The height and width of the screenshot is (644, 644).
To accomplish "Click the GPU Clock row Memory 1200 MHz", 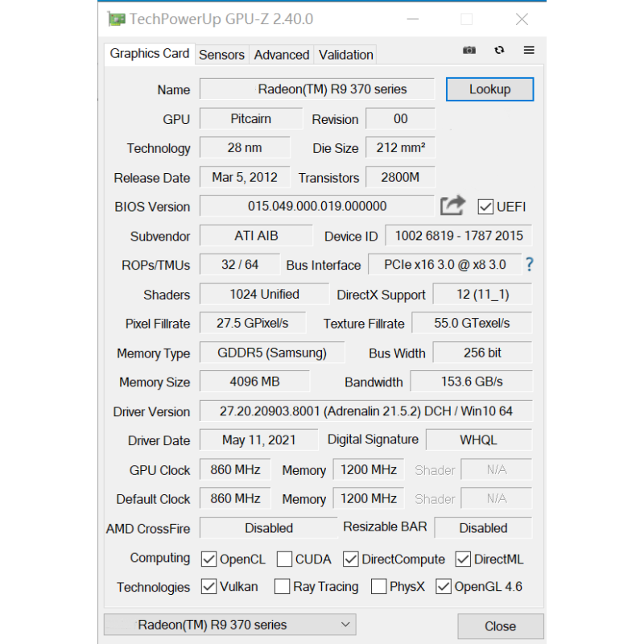I will tap(369, 469).
